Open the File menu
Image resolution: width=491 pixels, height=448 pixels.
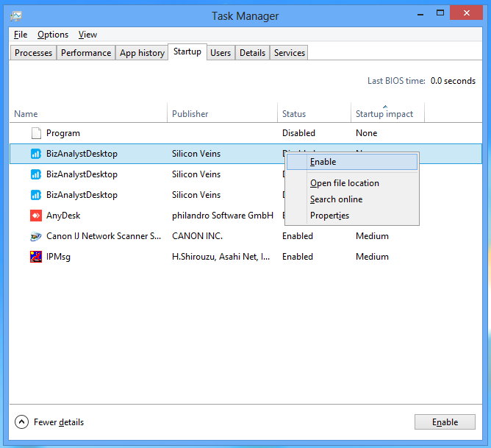[x=21, y=35]
